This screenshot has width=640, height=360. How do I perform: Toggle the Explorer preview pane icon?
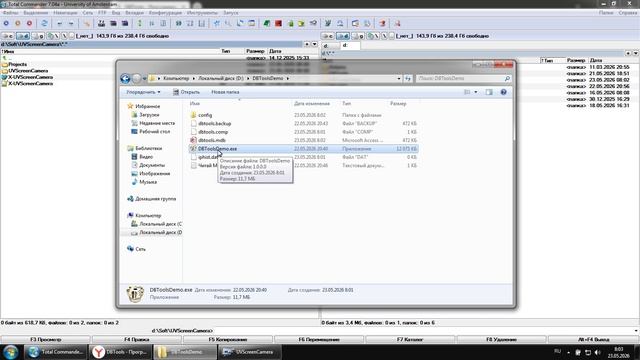coord(489,92)
